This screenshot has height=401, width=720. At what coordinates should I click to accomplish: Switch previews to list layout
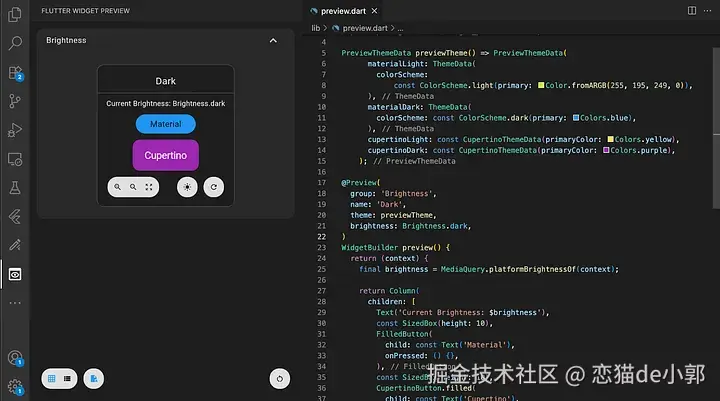pos(67,378)
